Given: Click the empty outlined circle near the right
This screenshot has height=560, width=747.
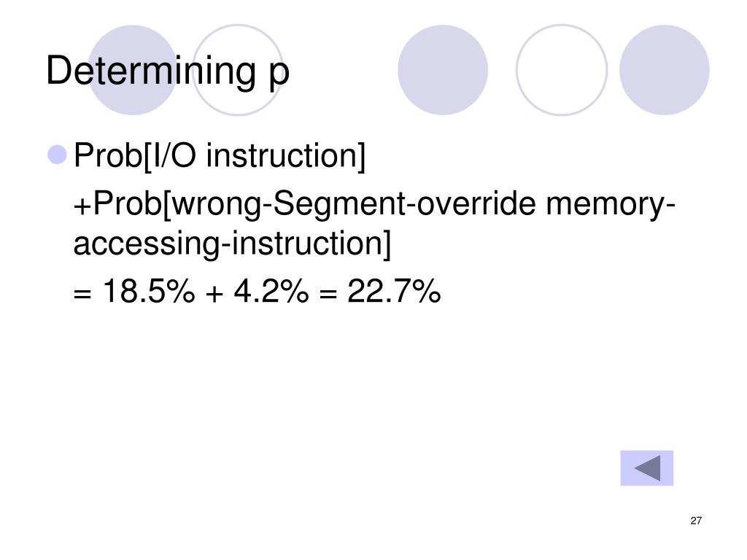Looking at the screenshot, I should 562,70.
